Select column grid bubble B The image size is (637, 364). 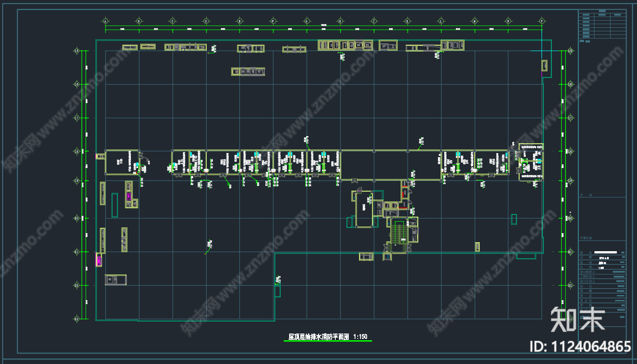pos(139,21)
